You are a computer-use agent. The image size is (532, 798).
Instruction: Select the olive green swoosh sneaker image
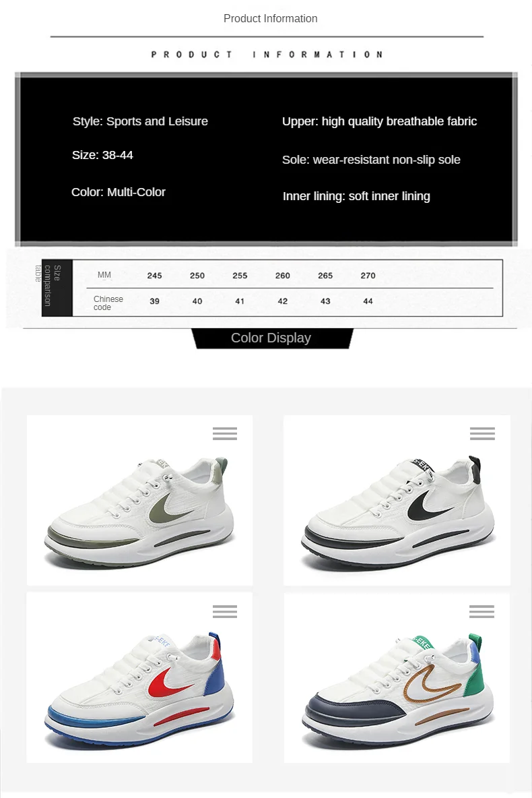[140, 512]
